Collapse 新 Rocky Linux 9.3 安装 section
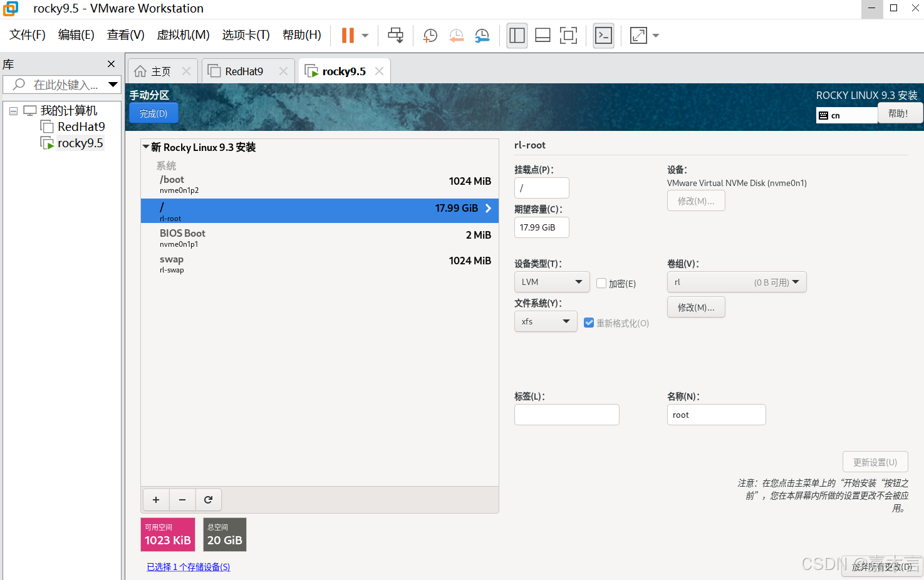924x580 pixels. 145,147
